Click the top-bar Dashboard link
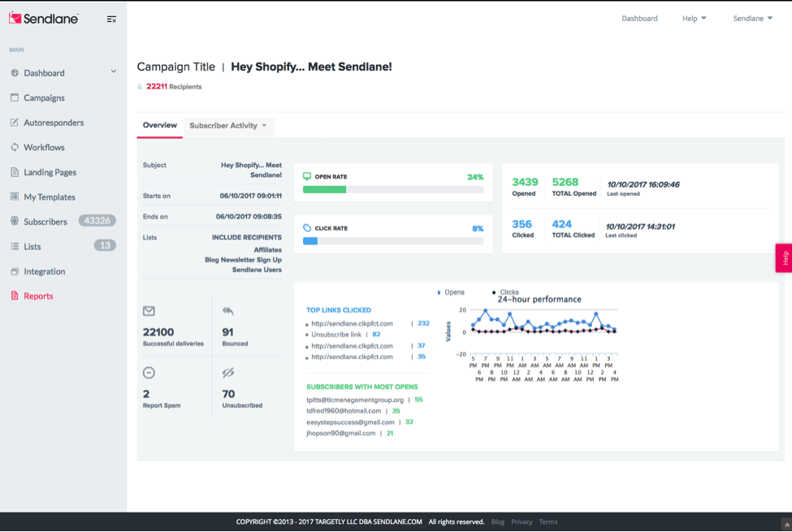 pyautogui.click(x=639, y=18)
